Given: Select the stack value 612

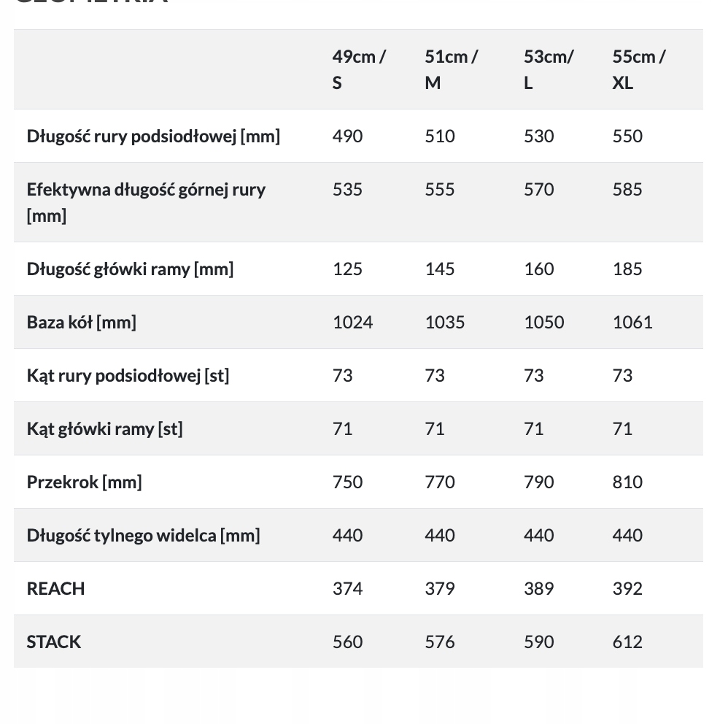Looking at the screenshot, I should [x=627, y=642].
